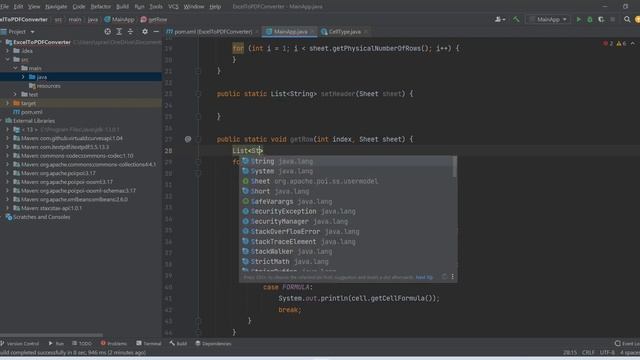The height and width of the screenshot is (360, 640).
Task: Collapse the src folder
Action: pyautogui.click(x=7, y=60)
